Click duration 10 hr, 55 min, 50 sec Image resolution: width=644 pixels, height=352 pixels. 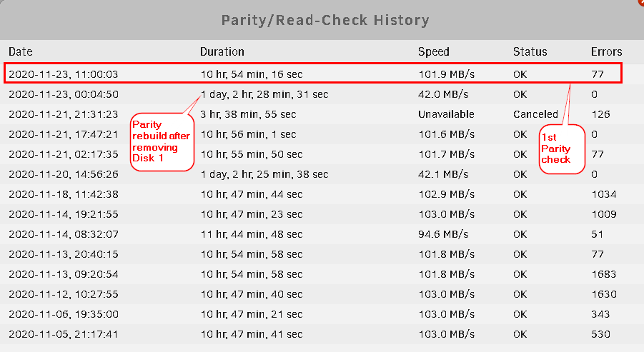click(x=252, y=155)
